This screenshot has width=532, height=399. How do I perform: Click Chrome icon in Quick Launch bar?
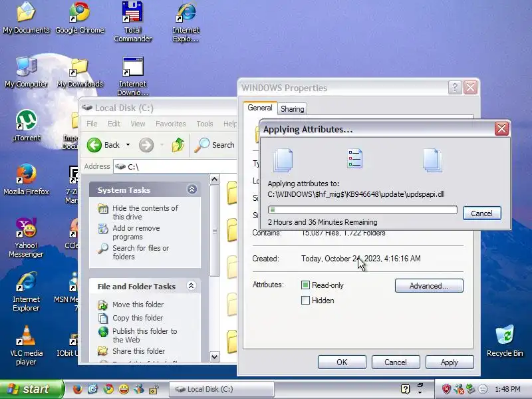tap(108, 389)
